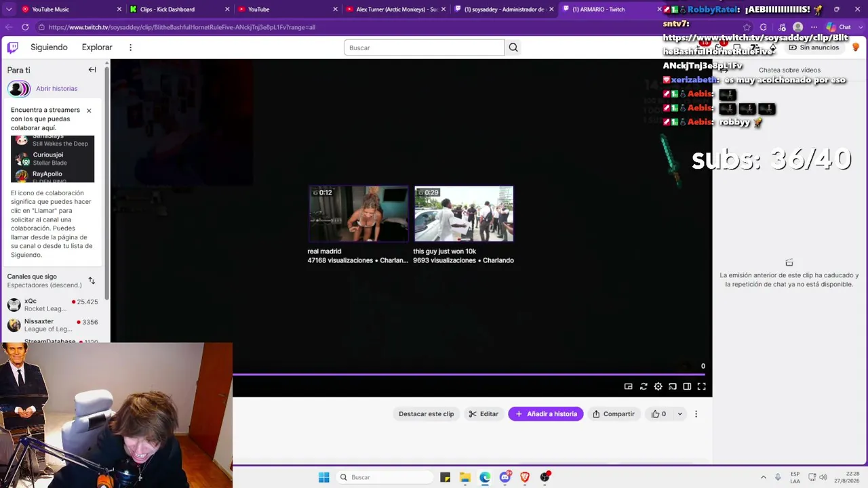
Task: Open File Explorer from taskbar
Action: coord(465,477)
